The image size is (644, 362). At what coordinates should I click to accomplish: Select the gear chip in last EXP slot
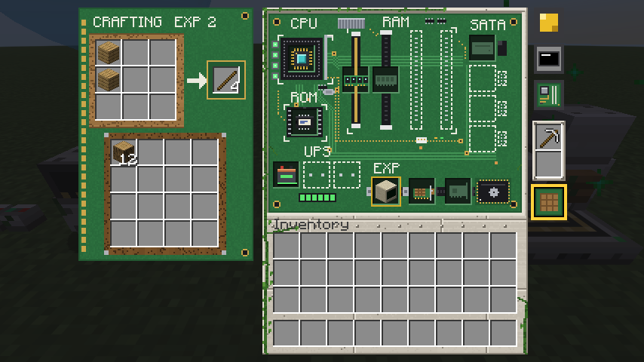click(x=493, y=192)
